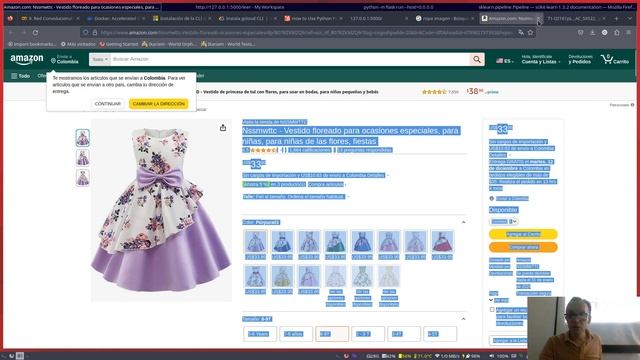
Task: Click the translate page icon in address bar
Action: 521,32
